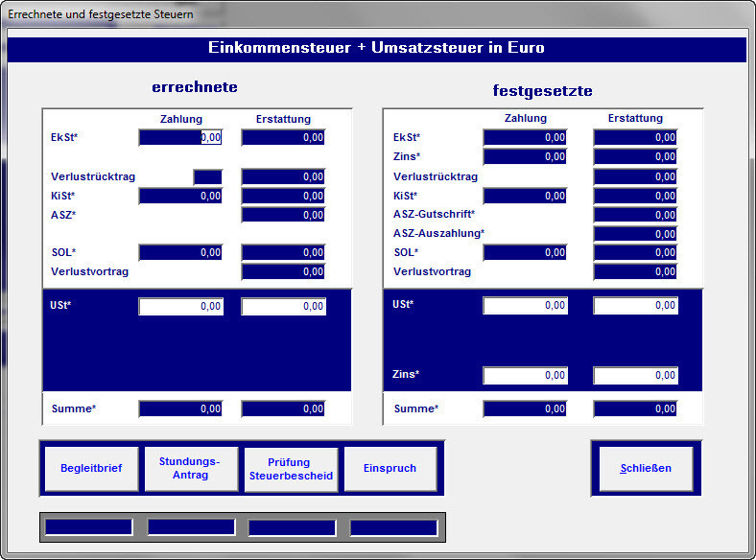Click the small errechnete Verlustrücktrag field
This screenshot has height=560, width=756.
pyautogui.click(x=208, y=176)
